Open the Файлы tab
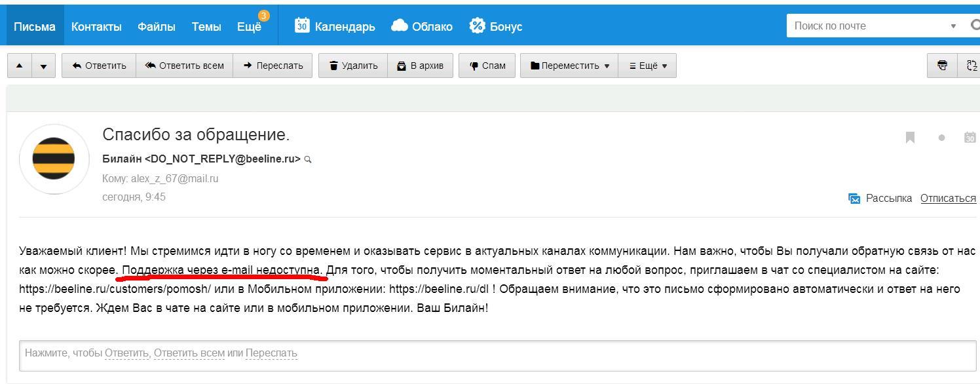This screenshot has width=980, height=384. click(156, 26)
